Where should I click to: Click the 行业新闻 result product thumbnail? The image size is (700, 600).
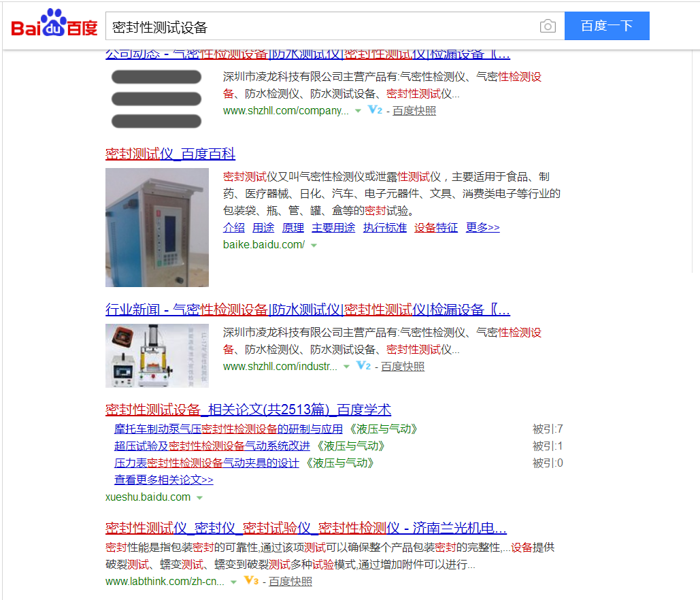(x=157, y=355)
